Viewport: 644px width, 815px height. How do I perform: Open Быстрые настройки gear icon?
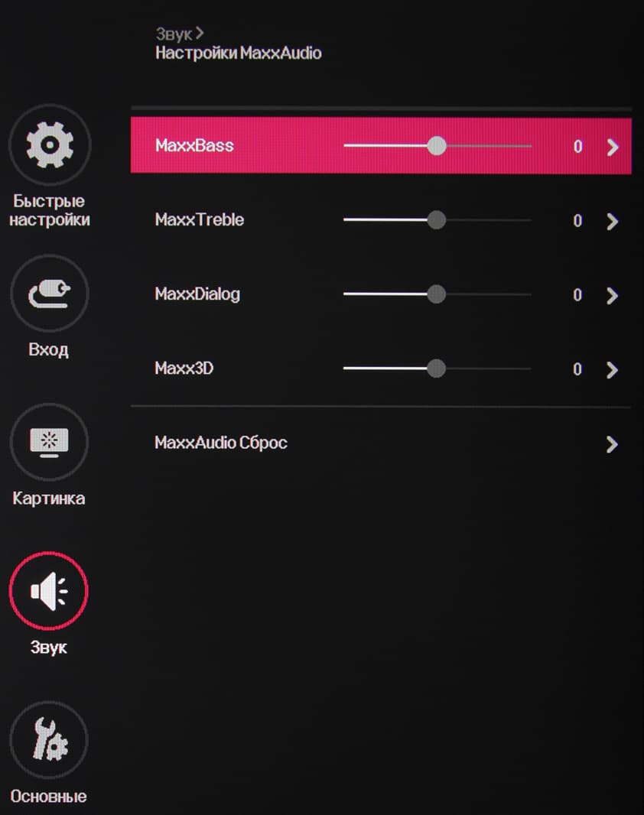(x=50, y=144)
